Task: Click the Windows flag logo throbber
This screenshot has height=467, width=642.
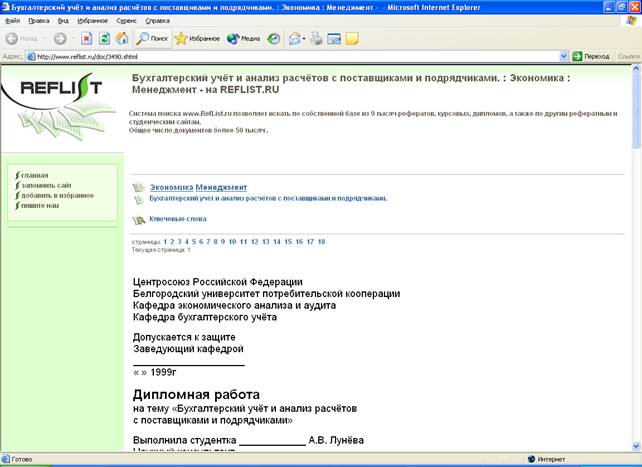Action: coord(631,20)
